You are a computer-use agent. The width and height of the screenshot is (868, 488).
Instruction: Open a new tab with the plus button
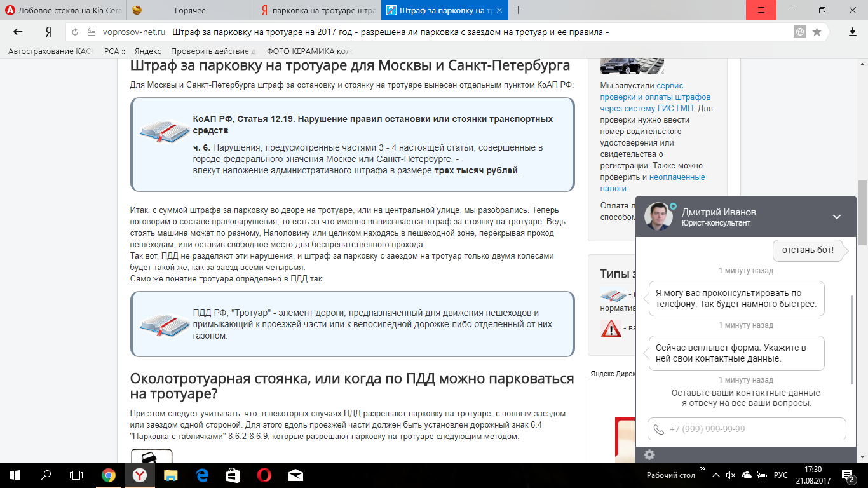[x=518, y=10]
